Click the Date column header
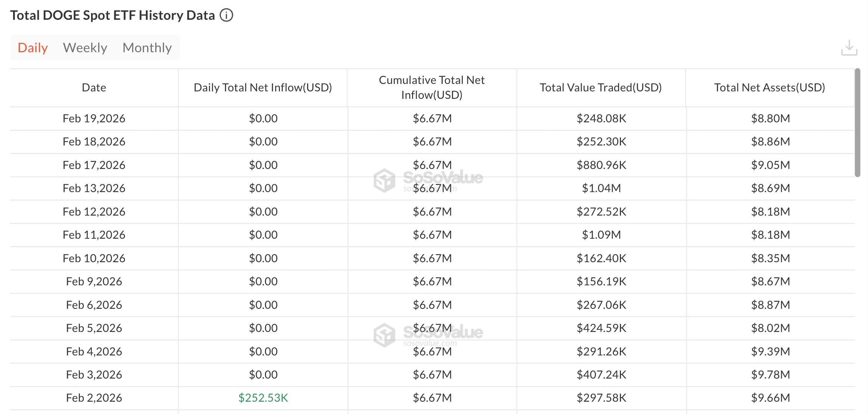This screenshot has width=868, height=414. click(94, 88)
